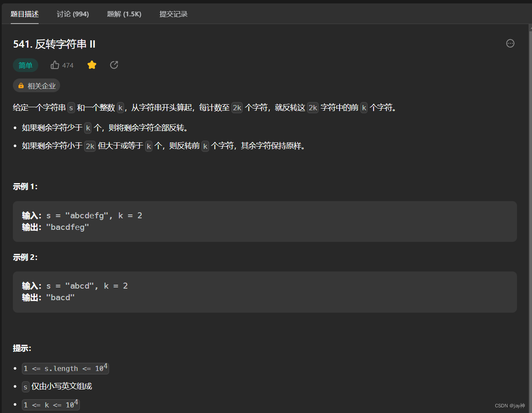Switch to the 讨论 (994) tab

72,14
